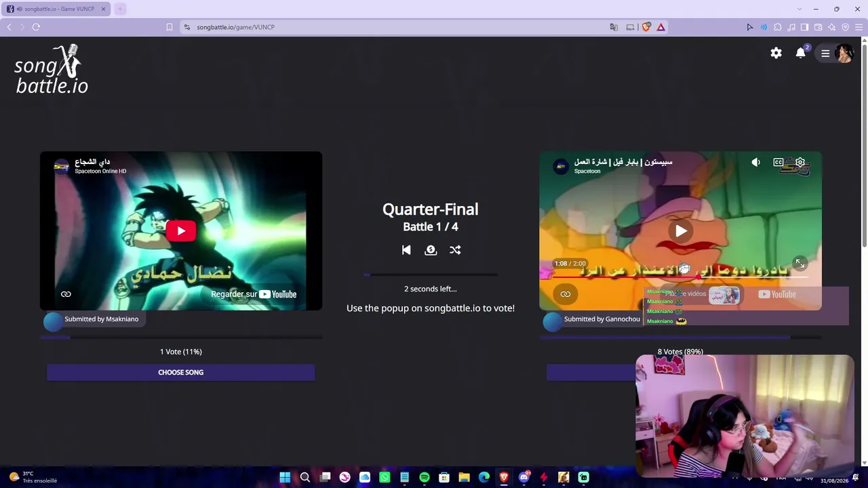This screenshot has width=868, height=488.
Task: Toggle closed captions on right video
Action: pos(778,163)
